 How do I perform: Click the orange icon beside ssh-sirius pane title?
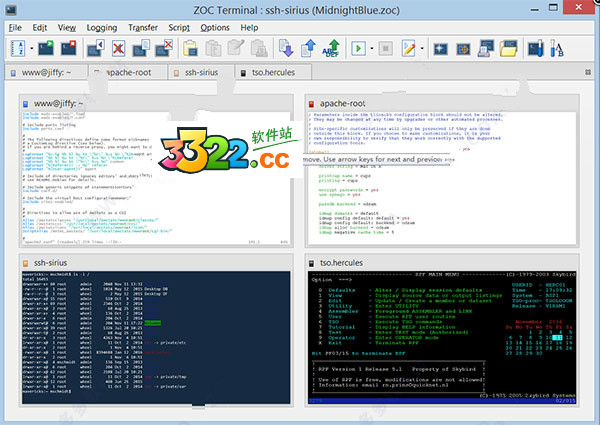[25, 263]
